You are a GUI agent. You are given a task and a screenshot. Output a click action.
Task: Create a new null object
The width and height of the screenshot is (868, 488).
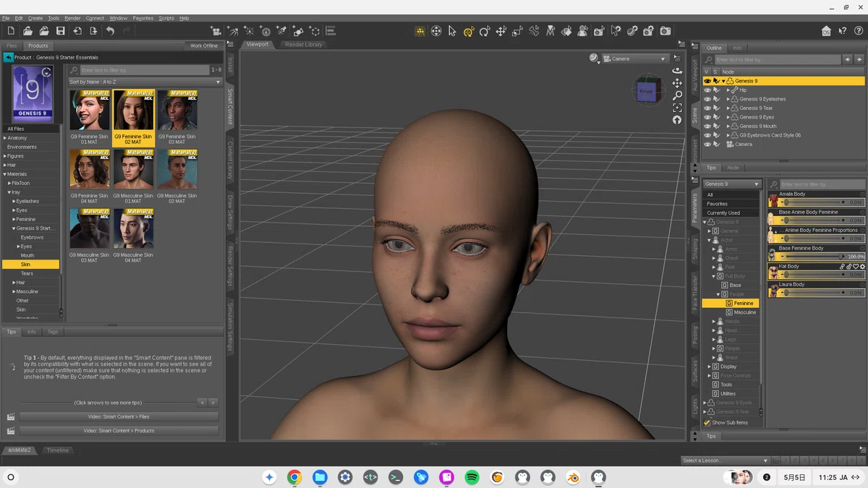[315, 31]
